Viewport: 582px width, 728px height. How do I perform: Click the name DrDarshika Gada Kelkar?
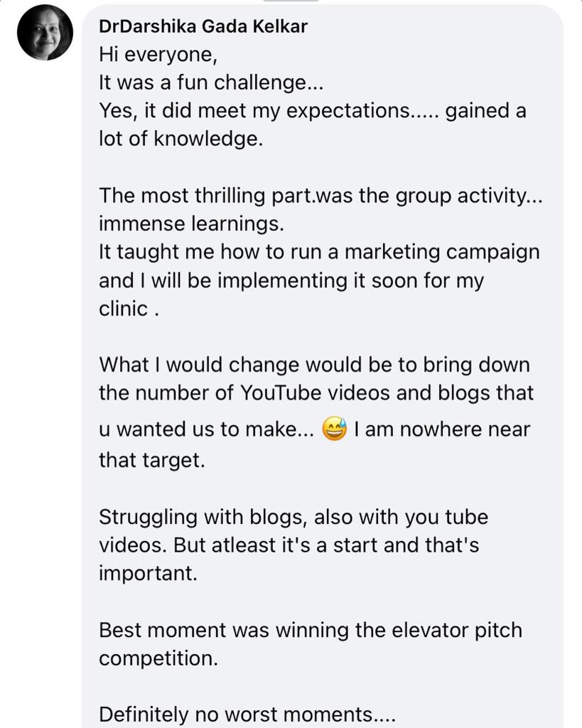point(203,27)
